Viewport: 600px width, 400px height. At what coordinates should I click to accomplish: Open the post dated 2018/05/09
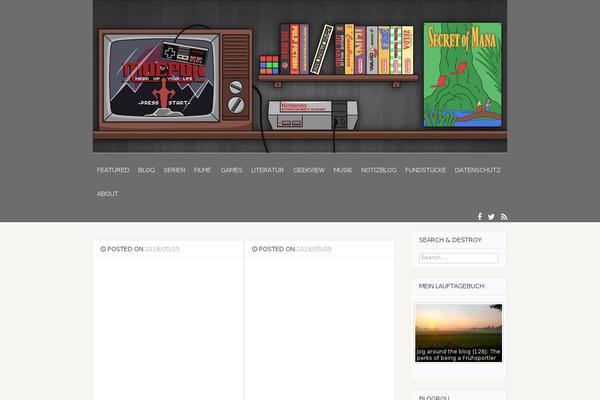pos(314,249)
